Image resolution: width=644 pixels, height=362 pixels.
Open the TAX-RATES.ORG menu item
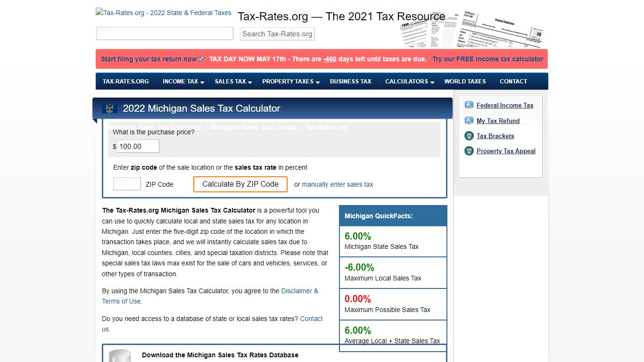pos(126,82)
